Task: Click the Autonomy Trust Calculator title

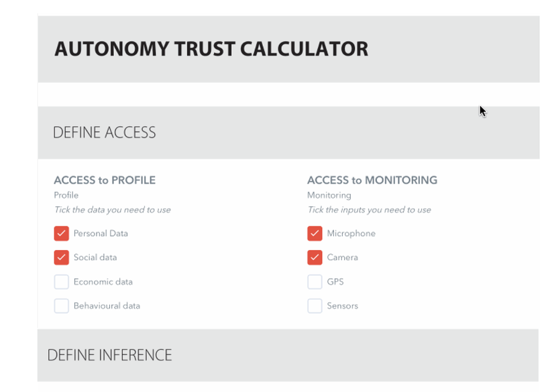Action: (x=211, y=49)
